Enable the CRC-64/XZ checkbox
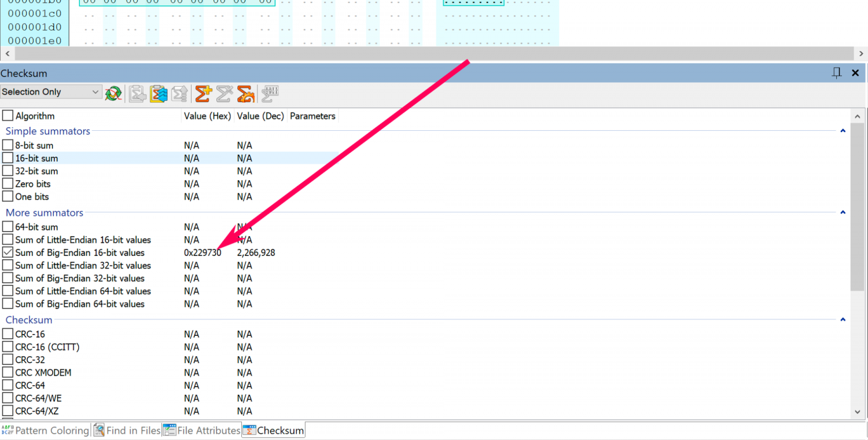Image resolution: width=868 pixels, height=440 pixels. coord(8,411)
